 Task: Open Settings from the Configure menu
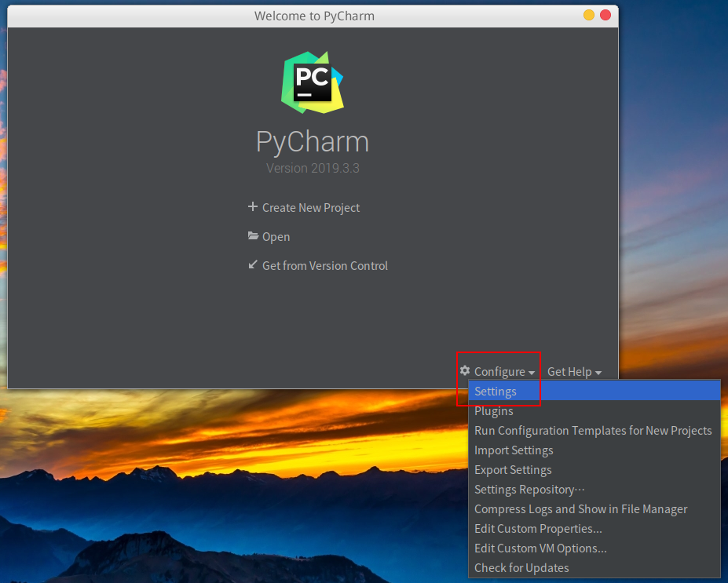coord(594,391)
